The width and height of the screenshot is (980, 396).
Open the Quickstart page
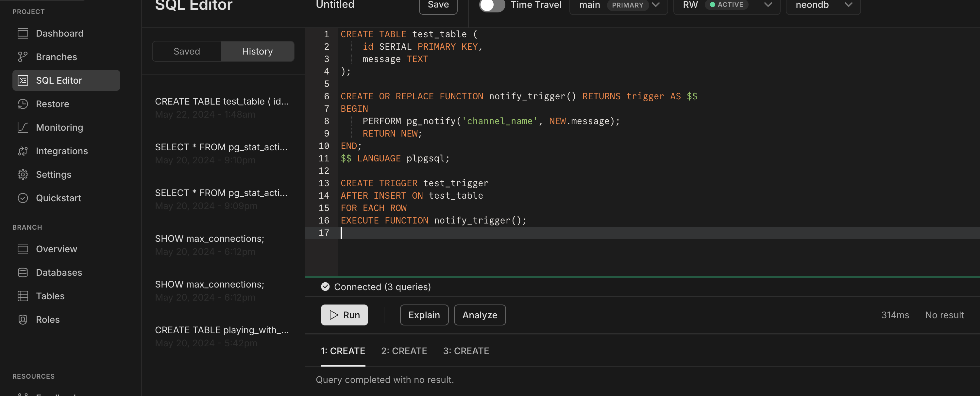tap(59, 198)
